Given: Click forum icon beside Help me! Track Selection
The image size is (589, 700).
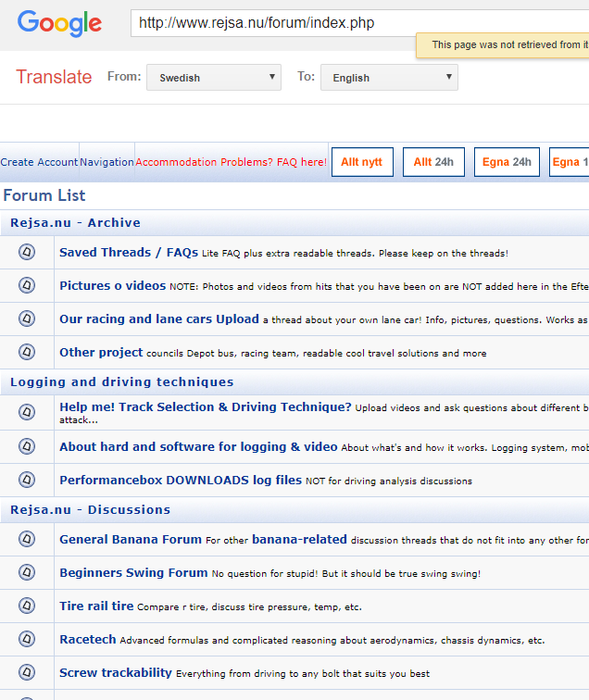Looking at the screenshot, I should (x=27, y=412).
